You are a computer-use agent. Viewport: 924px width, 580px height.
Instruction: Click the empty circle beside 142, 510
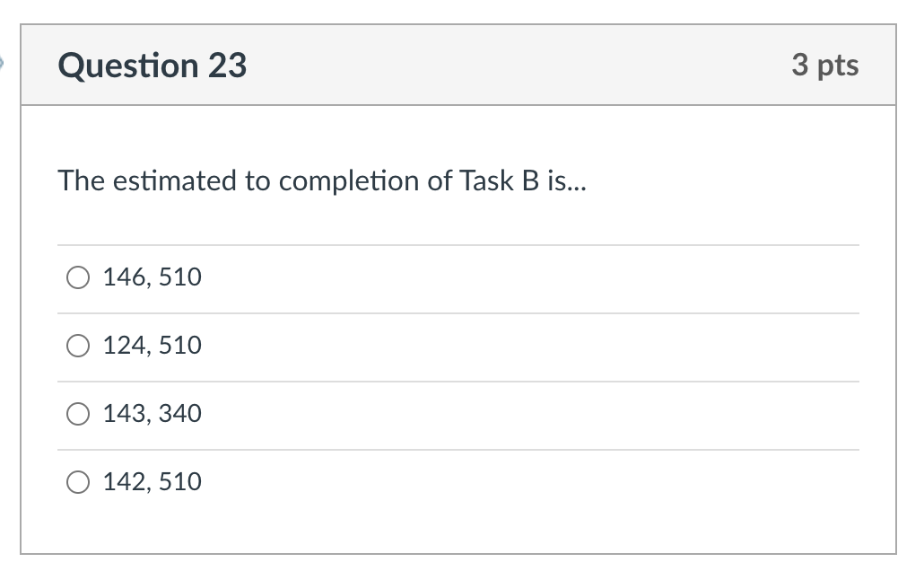pos(78,482)
